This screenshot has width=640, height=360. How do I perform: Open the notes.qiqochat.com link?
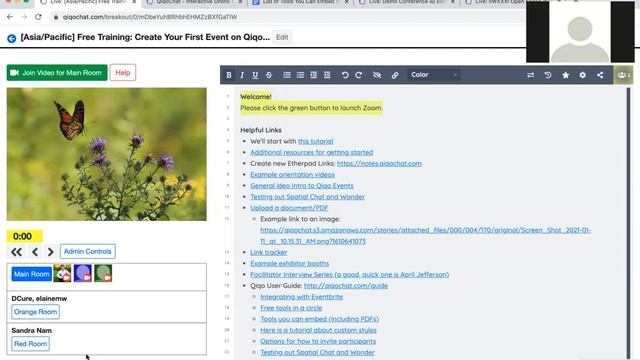379,163
